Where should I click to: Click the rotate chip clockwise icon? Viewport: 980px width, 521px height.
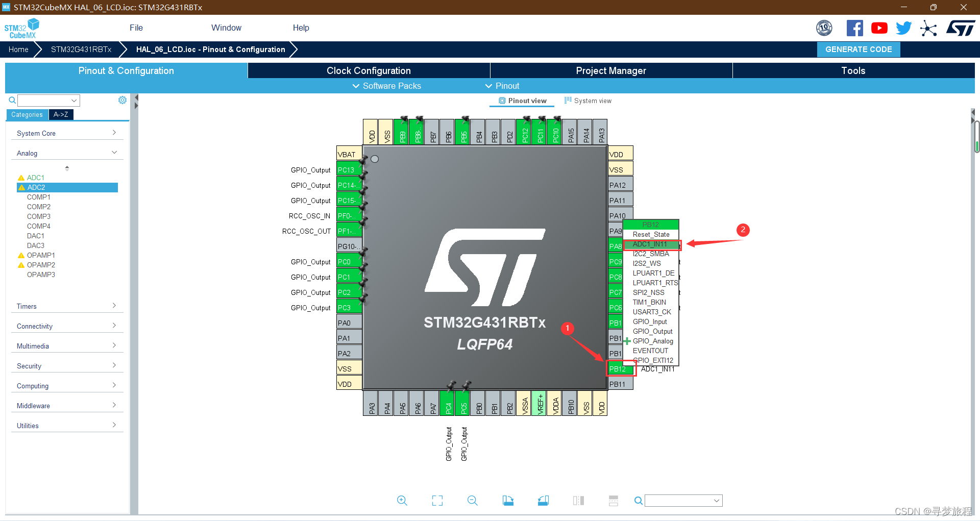(508, 501)
